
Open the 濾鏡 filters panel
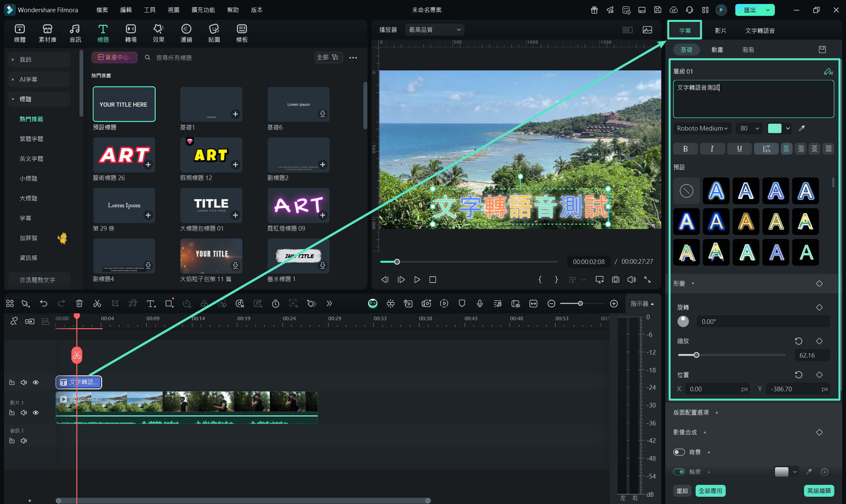point(186,33)
